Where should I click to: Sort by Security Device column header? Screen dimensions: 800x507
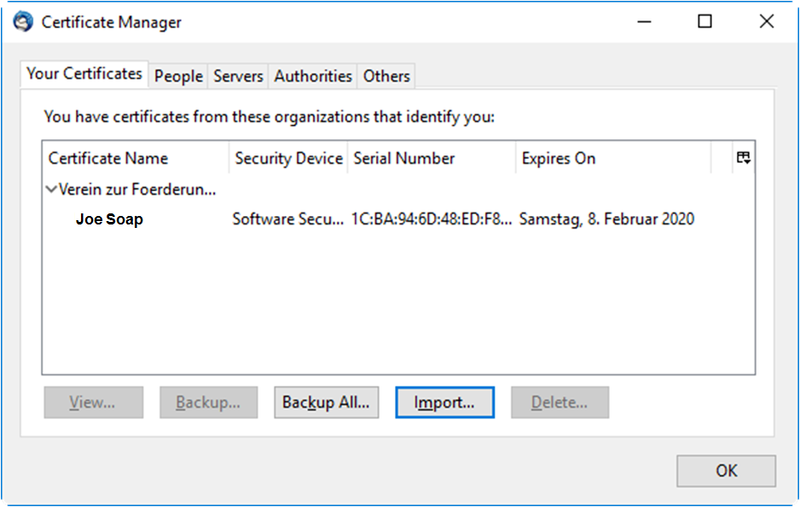pyautogui.click(x=288, y=158)
